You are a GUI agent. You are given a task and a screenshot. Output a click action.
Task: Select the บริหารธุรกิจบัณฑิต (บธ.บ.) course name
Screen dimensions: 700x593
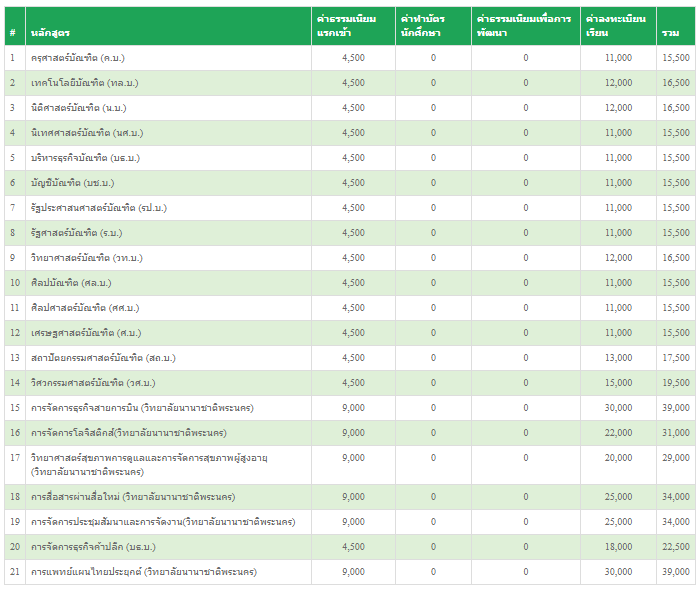click(85, 158)
